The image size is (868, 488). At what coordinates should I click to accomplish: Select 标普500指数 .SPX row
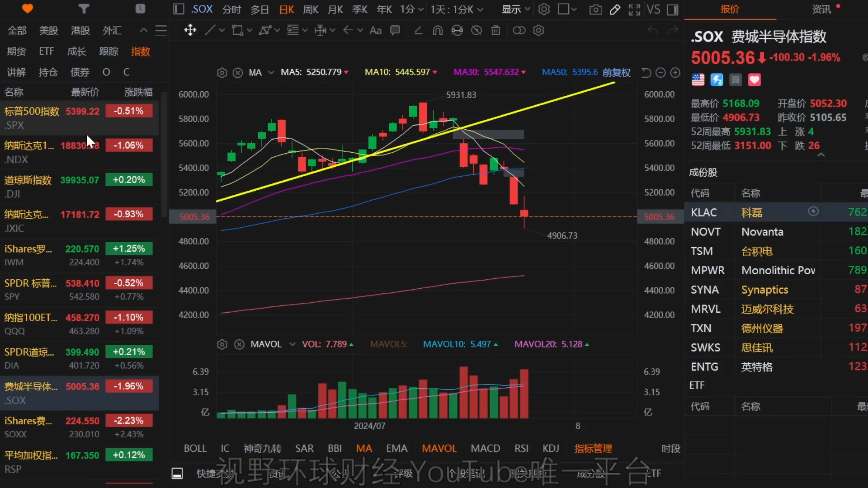79,118
